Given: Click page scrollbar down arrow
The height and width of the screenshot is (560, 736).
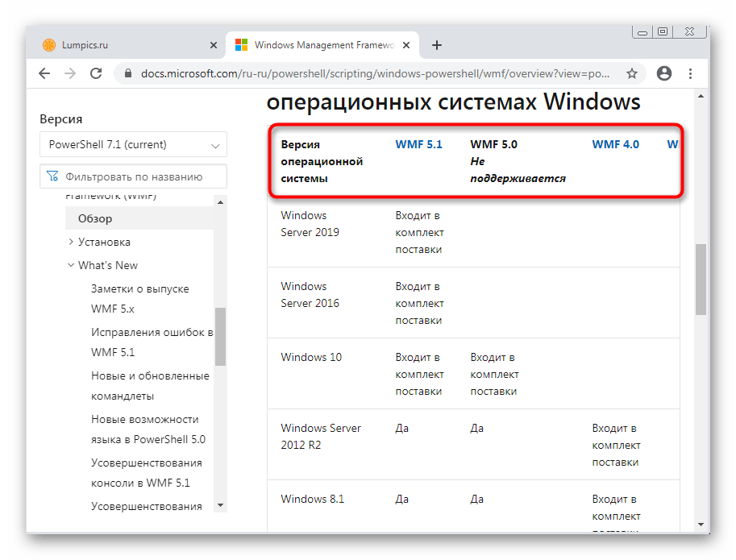Looking at the screenshot, I should pos(701,525).
